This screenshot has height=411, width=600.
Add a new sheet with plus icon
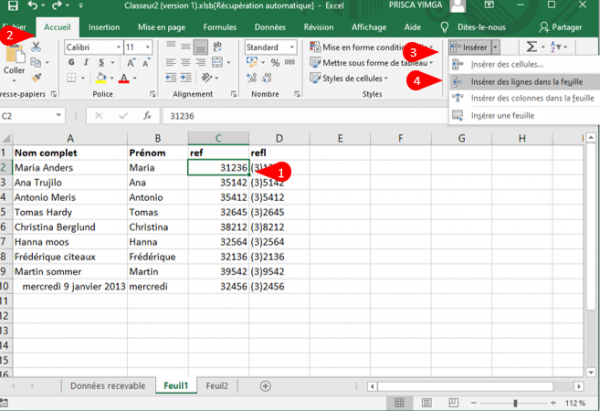(x=264, y=385)
